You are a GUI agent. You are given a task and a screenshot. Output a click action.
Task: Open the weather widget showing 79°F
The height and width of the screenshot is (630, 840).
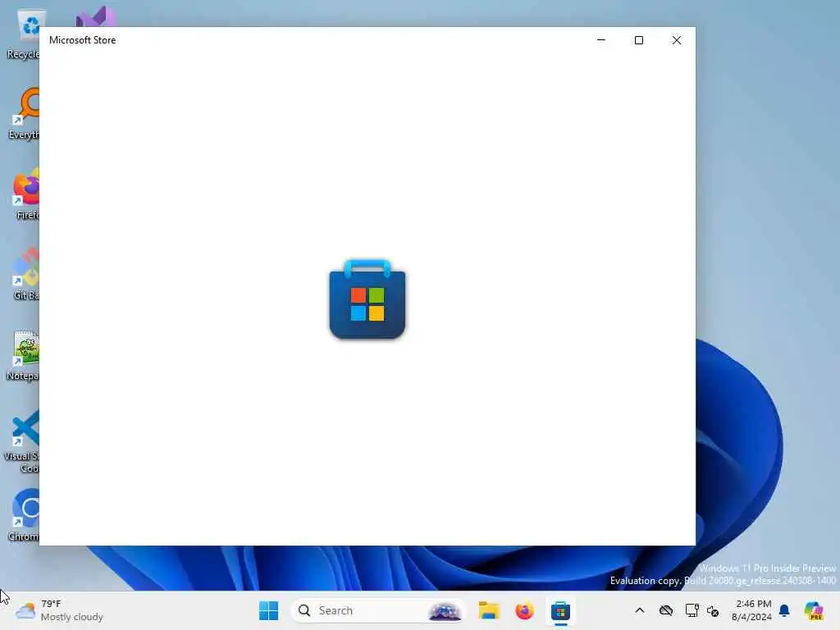point(59,610)
